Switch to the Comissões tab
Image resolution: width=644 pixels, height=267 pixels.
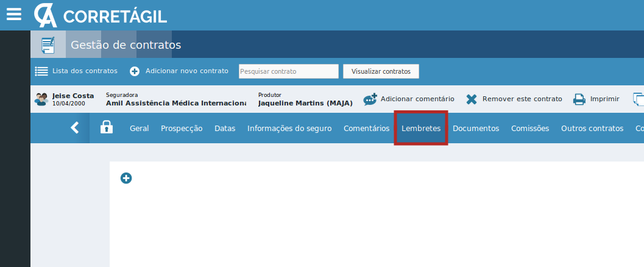(530, 129)
